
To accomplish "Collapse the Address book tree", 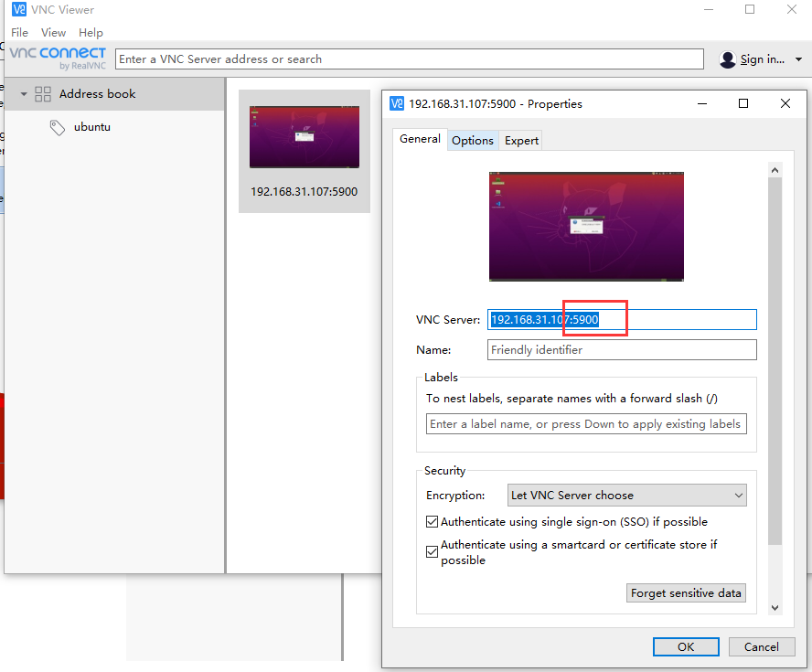I will (x=23, y=93).
